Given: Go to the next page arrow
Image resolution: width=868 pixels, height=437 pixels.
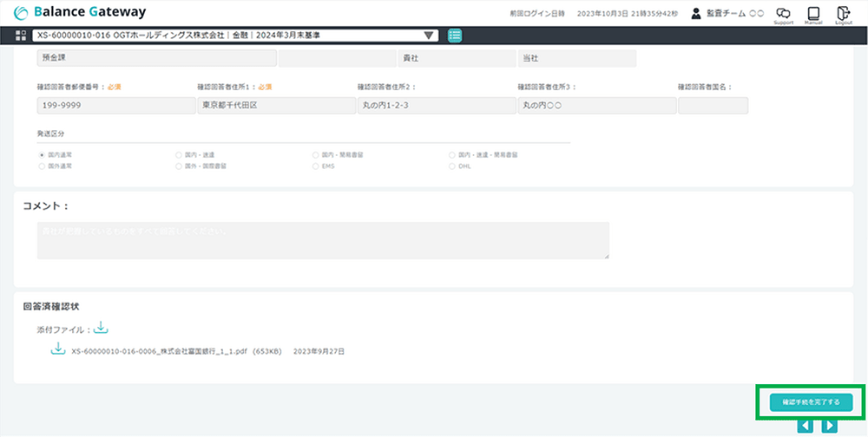Looking at the screenshot, I should [x=829, y=426].
